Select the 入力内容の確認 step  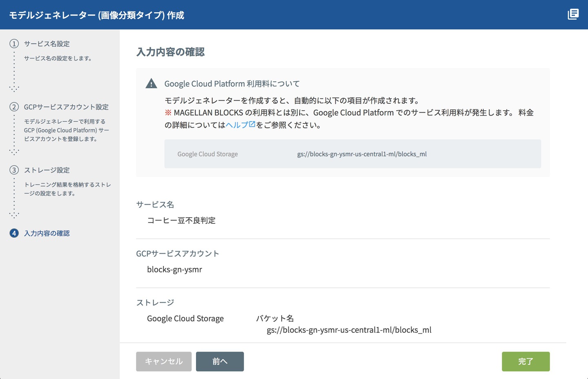[47, 233]
